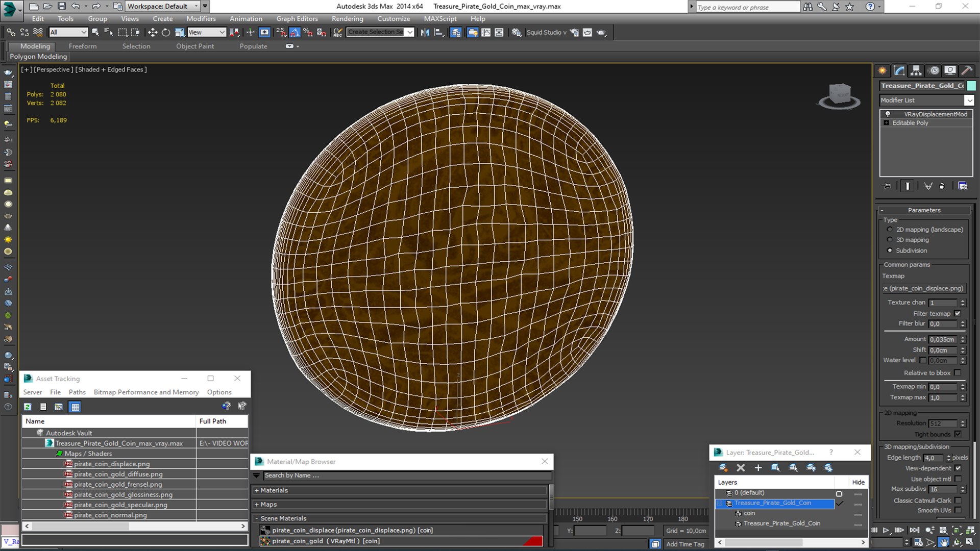Open the Workspace: Default dropdown

point(162,6)
